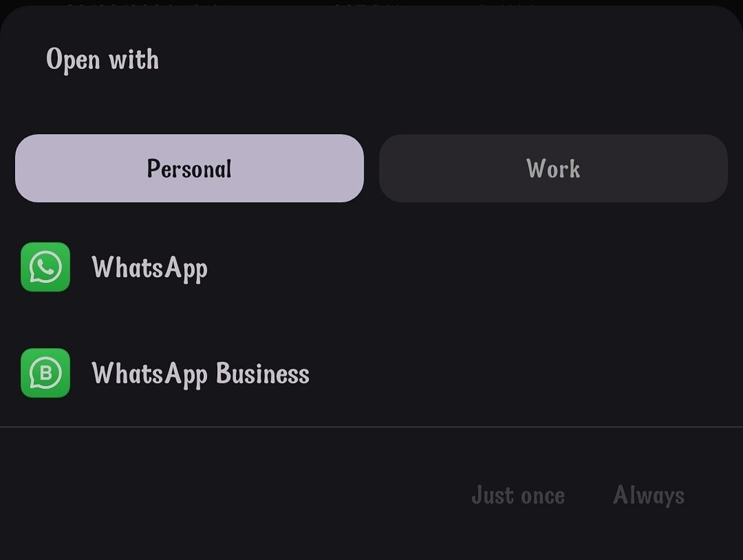Click the phone handset glyph in WhatsApp icon
743x560 pixels.
click(46, 267)
